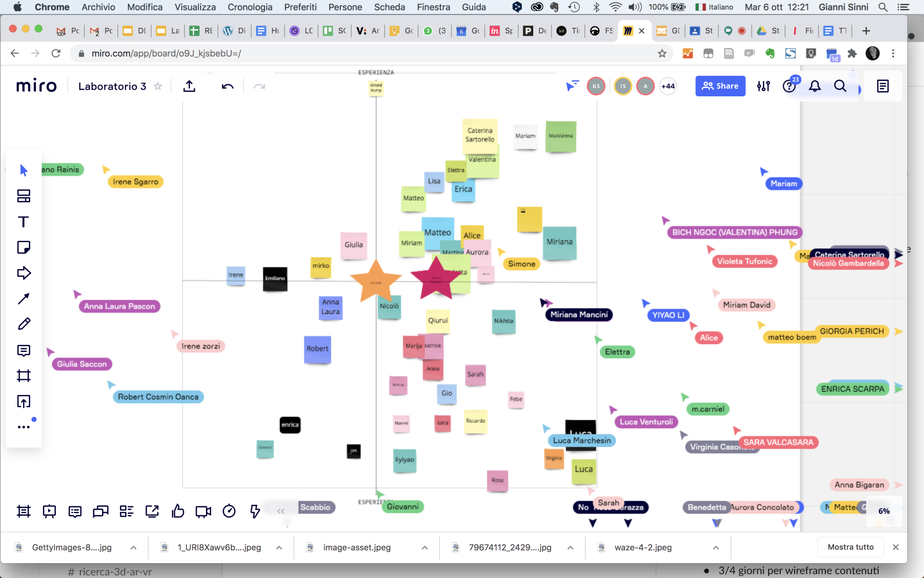Show the +44 additional collaborators list
This screenshot has width=924, height=578.
coord(667,86)
